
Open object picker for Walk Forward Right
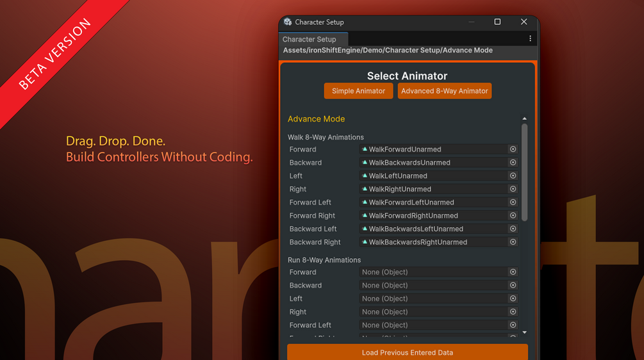click(x=513, y=215)
